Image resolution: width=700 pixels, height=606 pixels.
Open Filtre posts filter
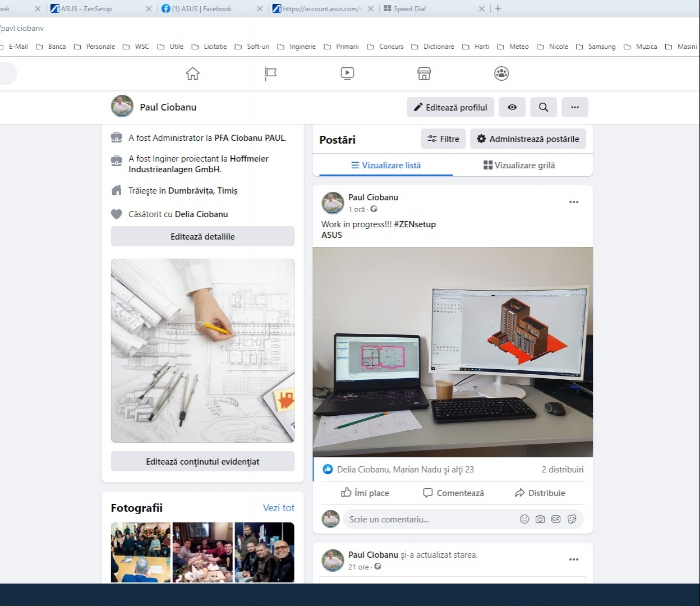(x=443, y=139)
